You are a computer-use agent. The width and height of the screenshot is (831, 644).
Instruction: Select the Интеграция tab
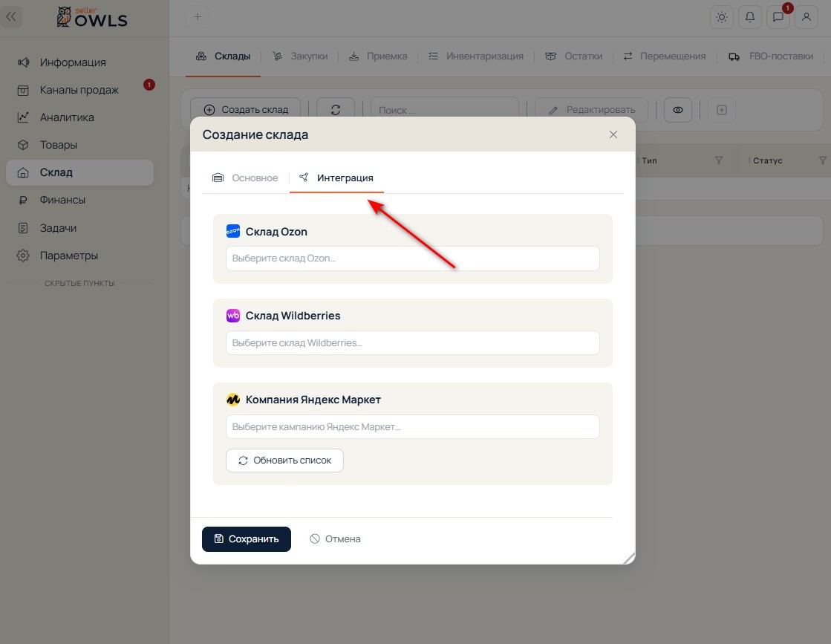pos(336,178)
